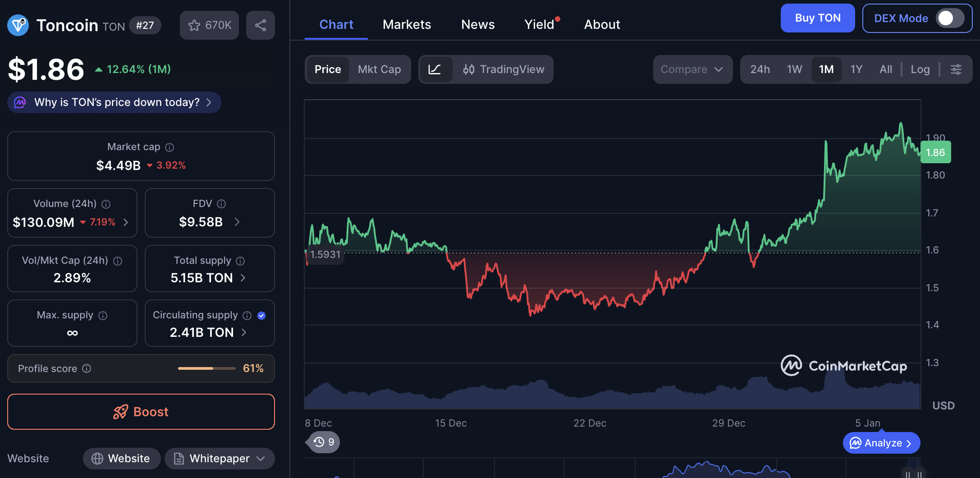Click the Profile score progress bar
Screen dimensions: 980x478
click(206, 368)
